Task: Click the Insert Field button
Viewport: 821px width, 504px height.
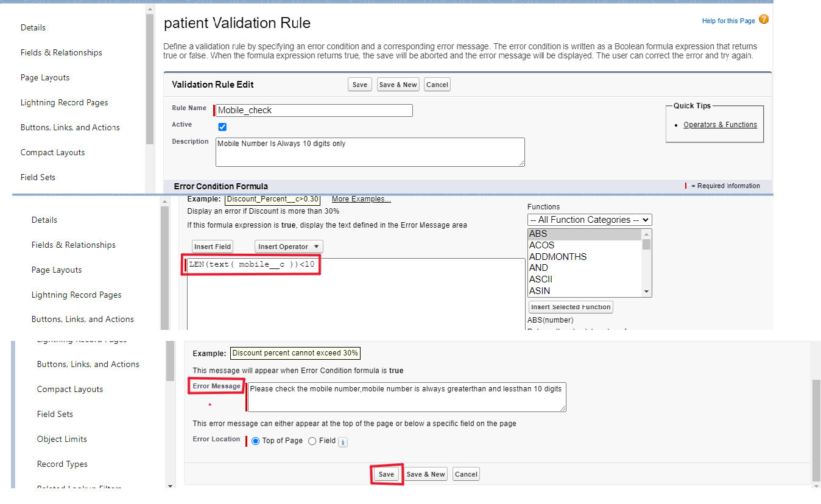Action: (212, 246)
